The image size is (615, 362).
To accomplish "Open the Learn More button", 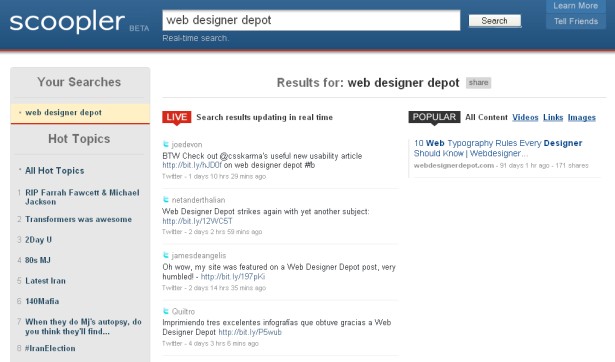I will coord(575,6).
